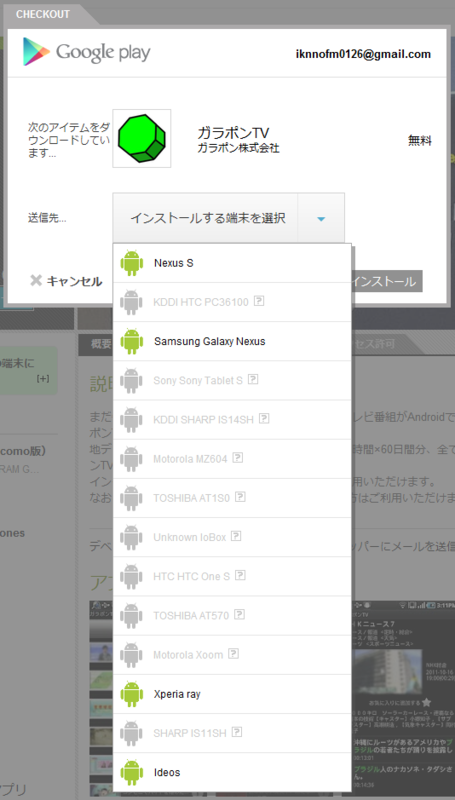The image size is (455, 800).
Task: Click help icon next to KDDI HTC PC36100
Action: point(259,301)
